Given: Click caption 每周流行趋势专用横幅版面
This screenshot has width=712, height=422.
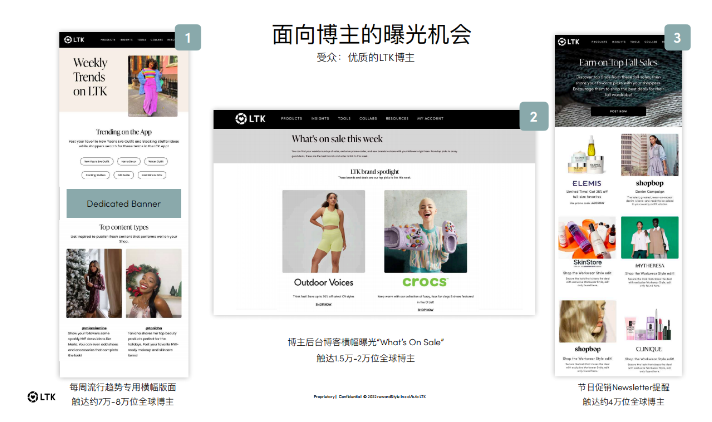Looking at the screenshot, I should click(x=123, y=387).
